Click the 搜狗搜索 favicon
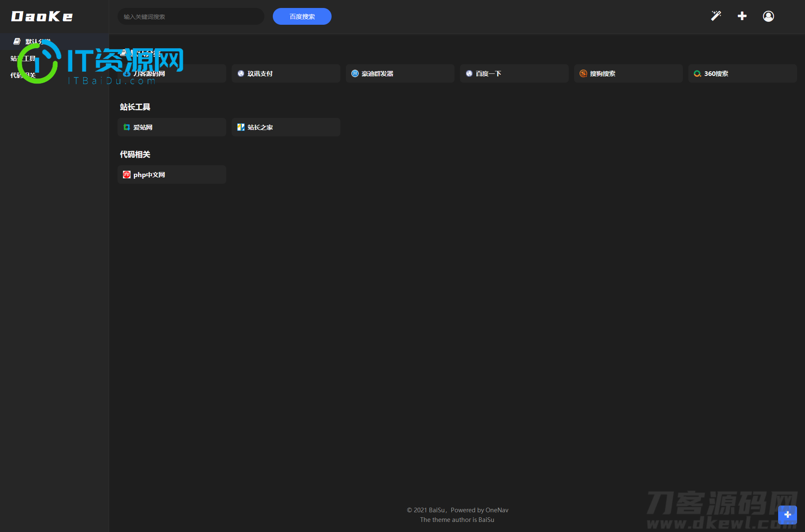 [x=583, y=73]
